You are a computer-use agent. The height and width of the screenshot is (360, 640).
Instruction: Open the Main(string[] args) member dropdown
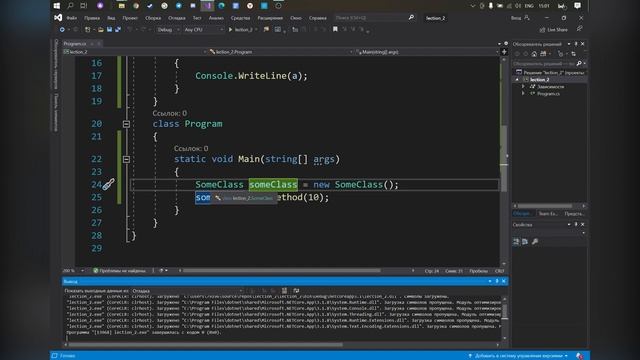(x=427, y=52)
